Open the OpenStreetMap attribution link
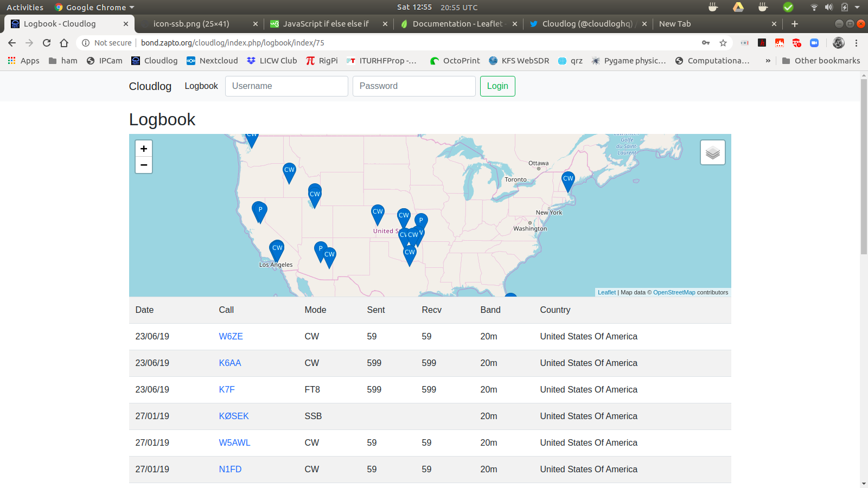 point(674,292)
